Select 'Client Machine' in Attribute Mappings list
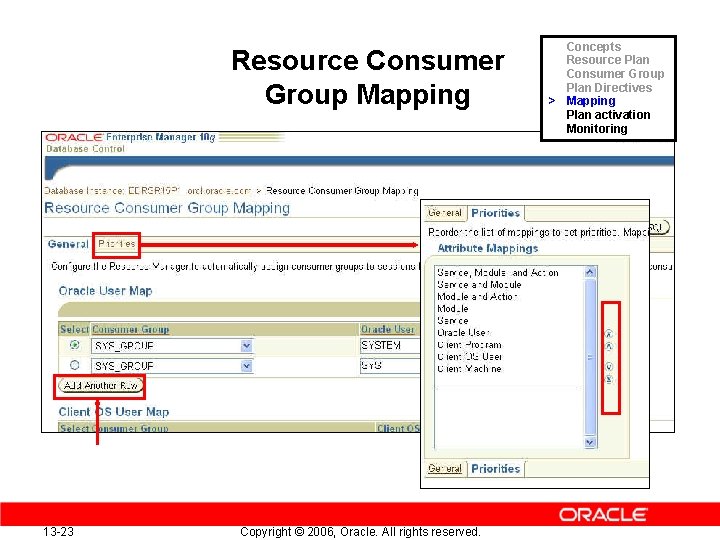This screenshot has width=720, height=540. [x=469, y=368]
